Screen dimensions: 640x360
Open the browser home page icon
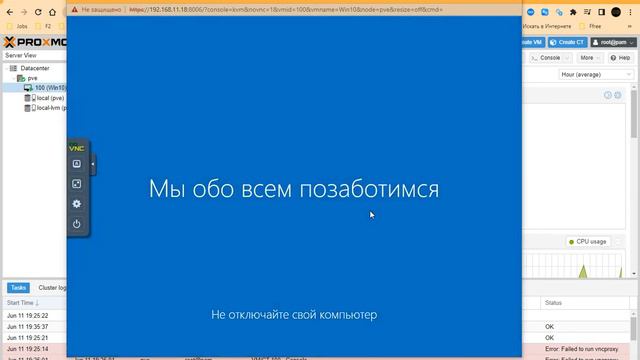click(x=52, y=12)
